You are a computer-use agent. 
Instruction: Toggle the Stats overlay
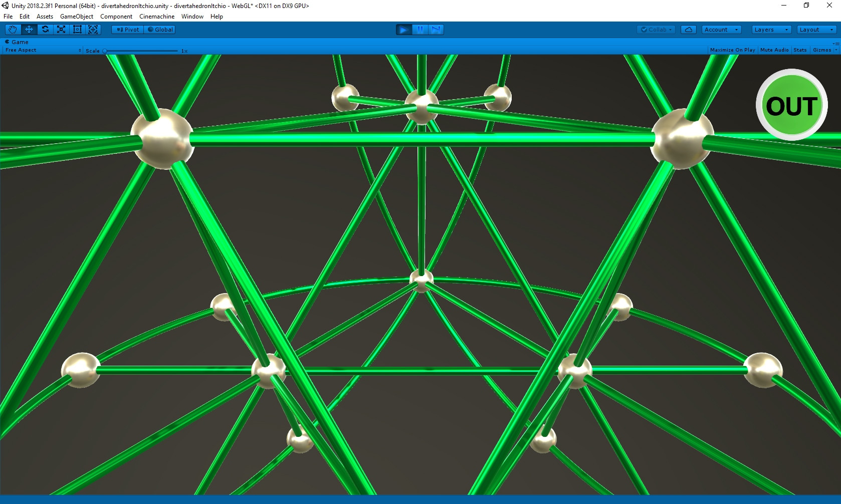tap(800, 50)
